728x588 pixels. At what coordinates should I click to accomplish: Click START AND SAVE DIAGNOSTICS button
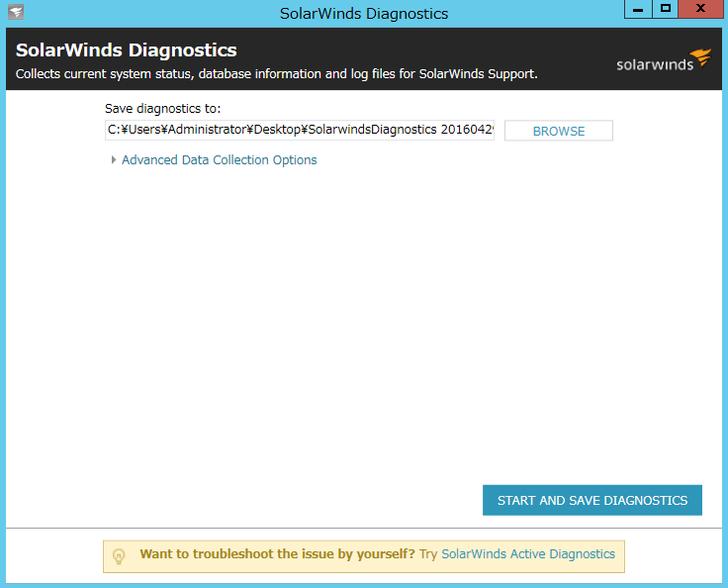pyautogui.click(x=591, y=500)
